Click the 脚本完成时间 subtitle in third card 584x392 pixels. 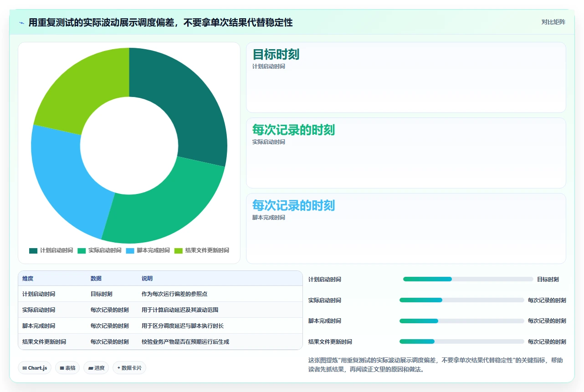click(x=269, y=218)
